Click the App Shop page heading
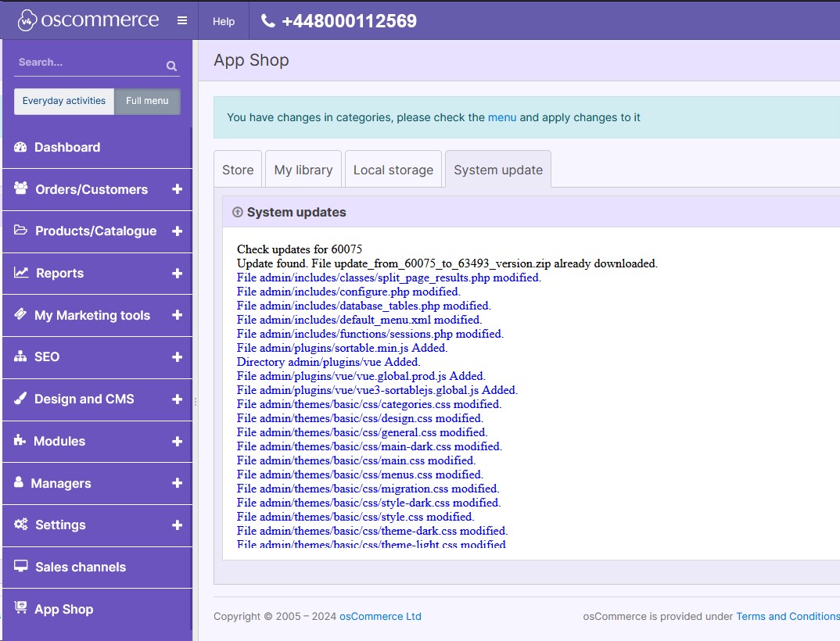 pos(251,60)
